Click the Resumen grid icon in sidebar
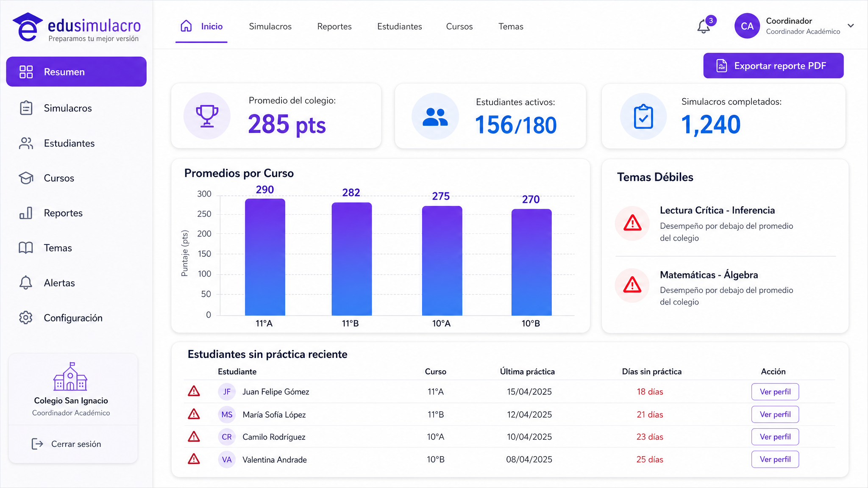 pos(26,72)
